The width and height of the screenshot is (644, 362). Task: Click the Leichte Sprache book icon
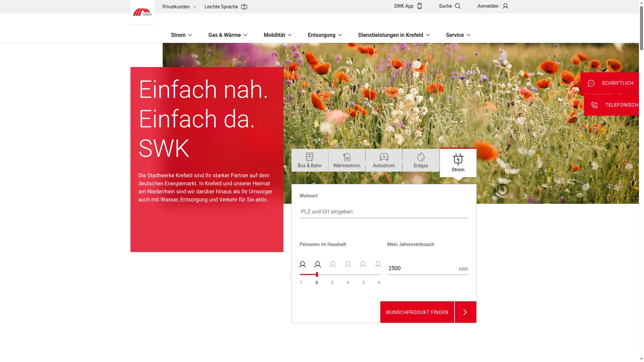point(244,7)
